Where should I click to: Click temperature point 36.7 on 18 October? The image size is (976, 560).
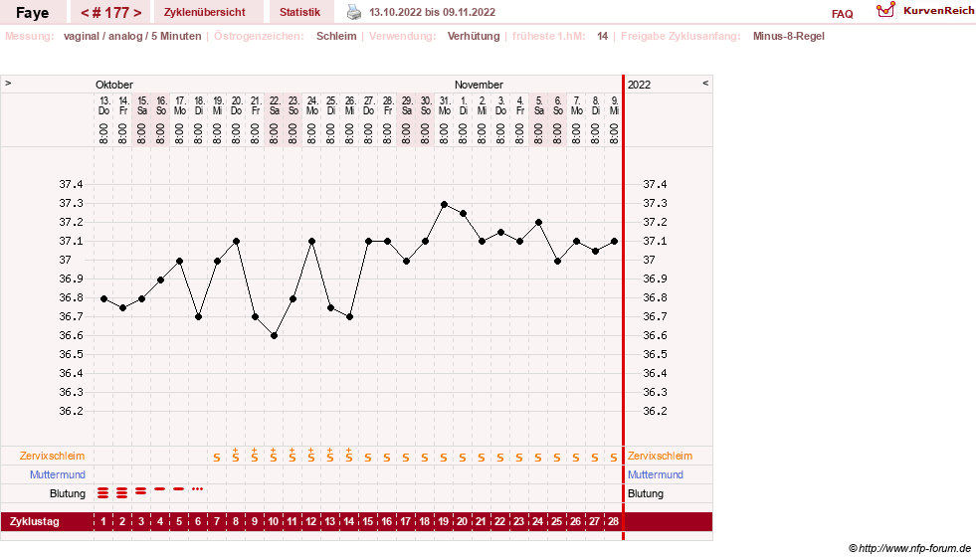(199, 317)
